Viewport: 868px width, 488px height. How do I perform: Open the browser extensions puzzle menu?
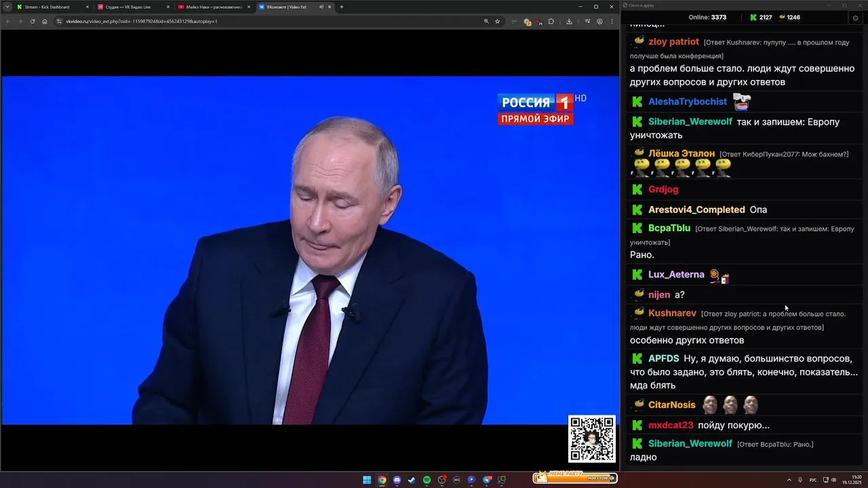pos(551,21)
